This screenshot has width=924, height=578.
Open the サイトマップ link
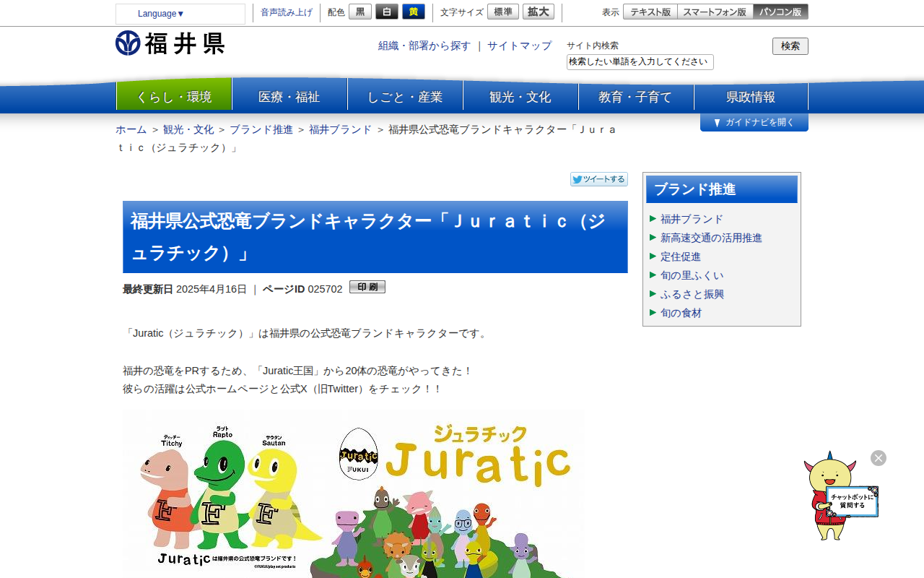coord(519,46)
